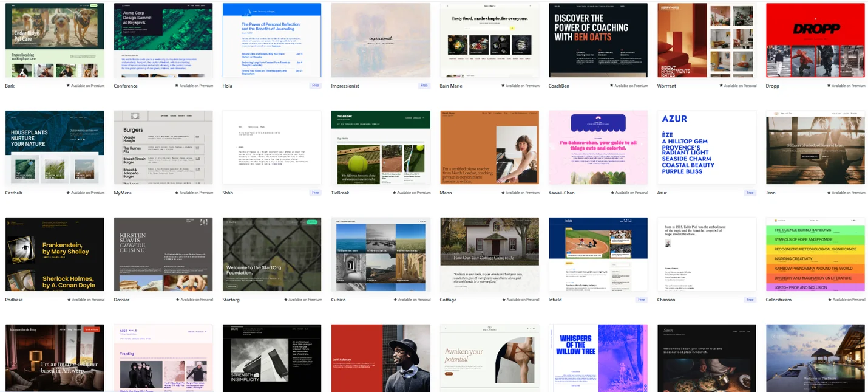This screenshot has width=868, height=392.
Task: Open the Cubico photo grid theme thumbnail
Action: pos(381,255)
